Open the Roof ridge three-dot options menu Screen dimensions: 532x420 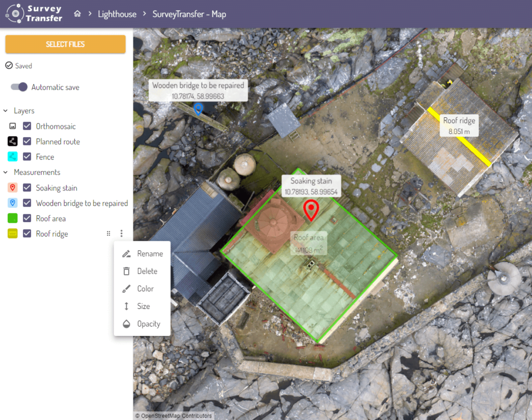121,234
